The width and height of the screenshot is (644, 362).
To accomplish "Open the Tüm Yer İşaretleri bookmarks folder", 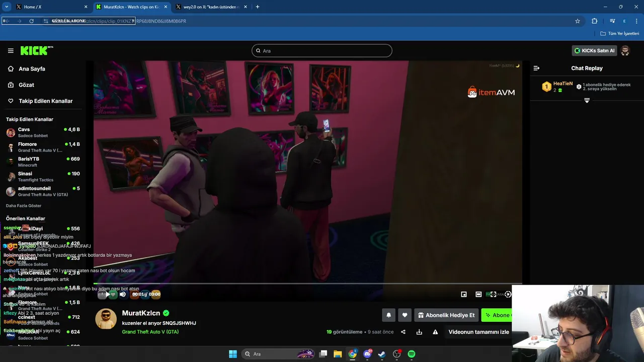I will point(620,34).
